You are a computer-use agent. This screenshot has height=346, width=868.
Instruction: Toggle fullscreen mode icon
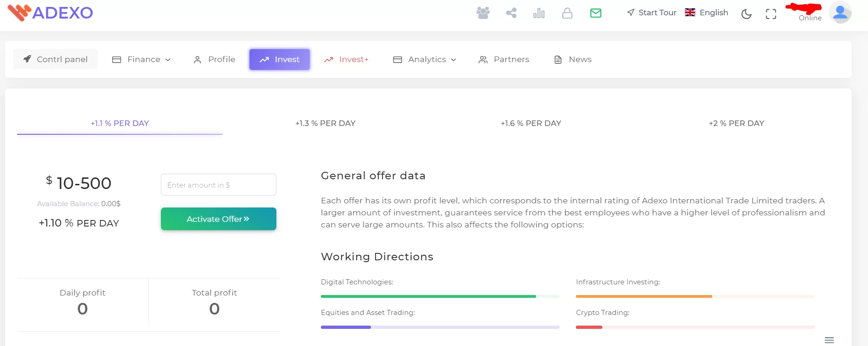[771, 14]
